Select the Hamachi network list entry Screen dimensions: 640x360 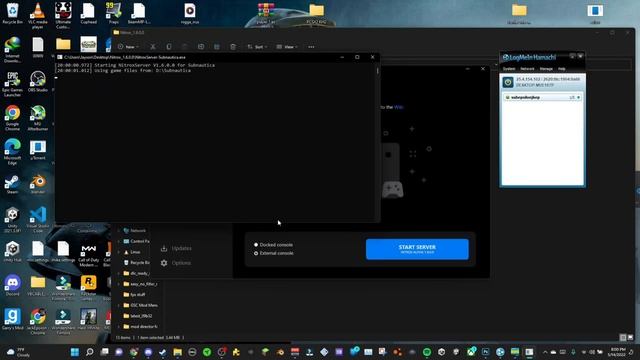pyautogui.click(x=542, y=97)
